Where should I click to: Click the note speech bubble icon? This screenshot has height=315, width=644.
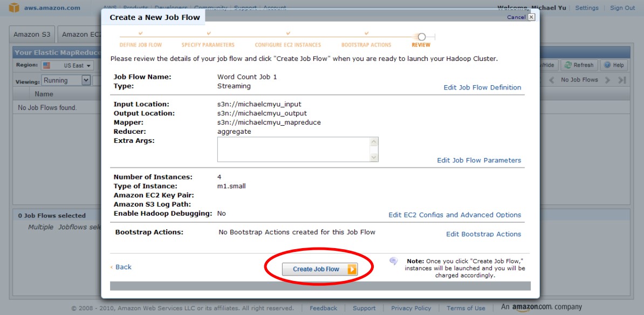[x=394, y=261]
